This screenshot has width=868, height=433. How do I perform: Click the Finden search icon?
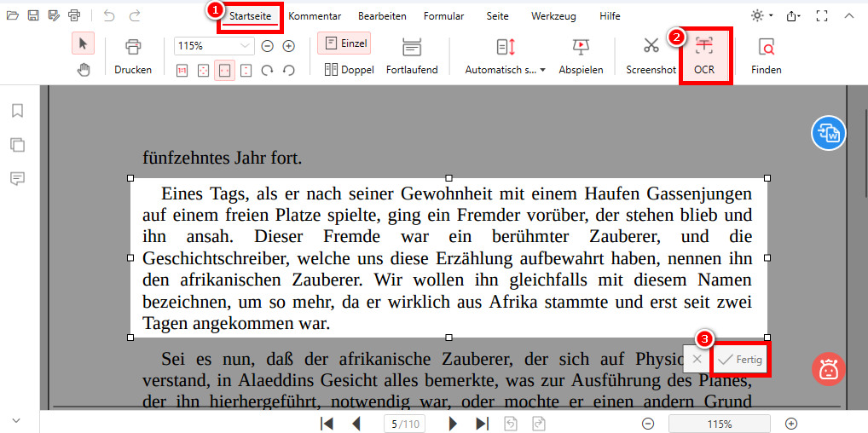tap(766, 47)
